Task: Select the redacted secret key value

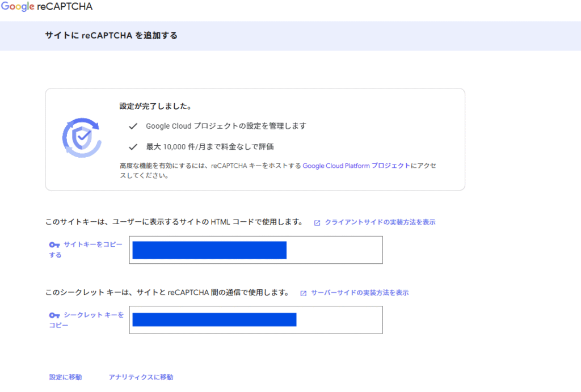Action: point(214,319)
